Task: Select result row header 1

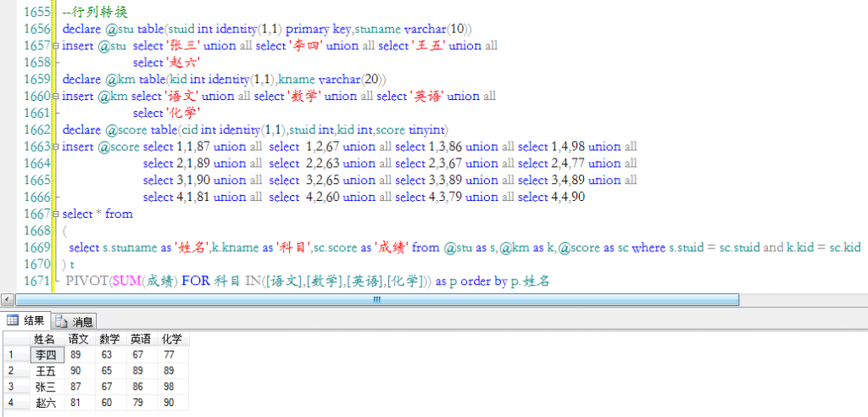Action: [x=16, y=354]
